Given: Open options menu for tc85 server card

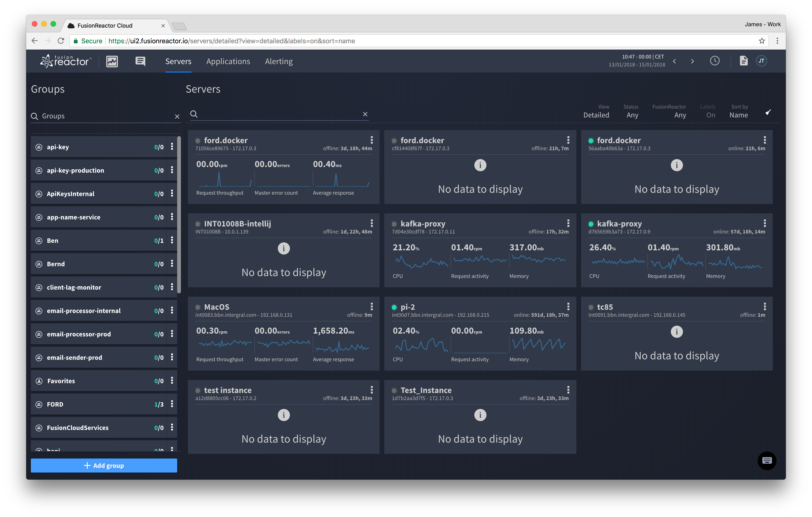Looking at the screenshot, I should tap(765, 306).
